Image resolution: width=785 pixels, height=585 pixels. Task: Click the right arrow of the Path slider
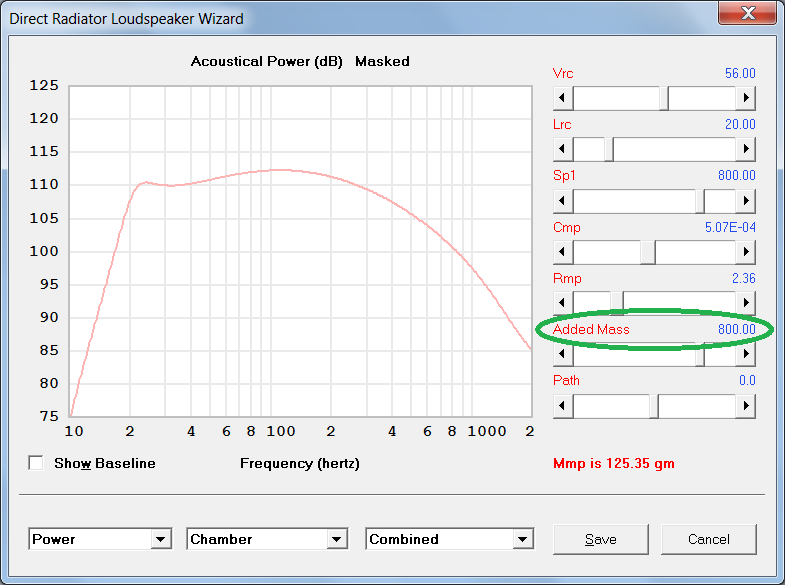(x=745, y=406)
